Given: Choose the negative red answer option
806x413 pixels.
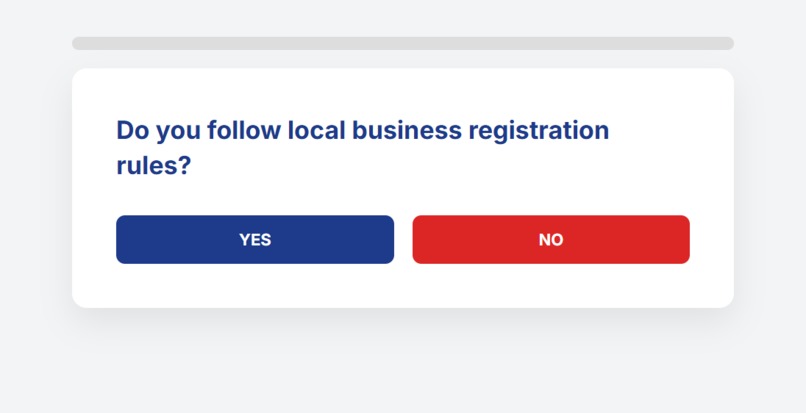Looking at the screenshot, I should (x=551, y=240).
